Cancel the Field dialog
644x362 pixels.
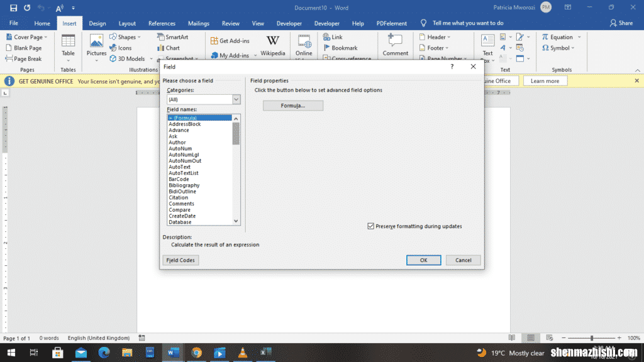(463, 260)
